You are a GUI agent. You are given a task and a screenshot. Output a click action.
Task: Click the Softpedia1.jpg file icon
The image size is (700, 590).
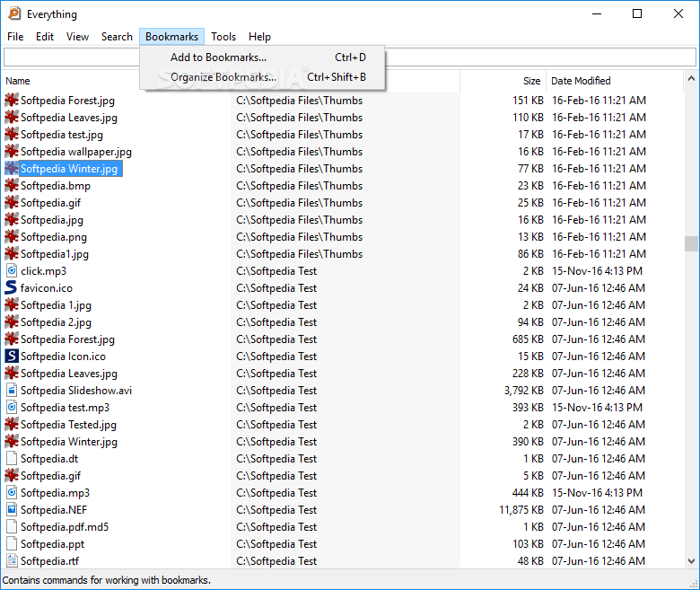click(12, 253)
